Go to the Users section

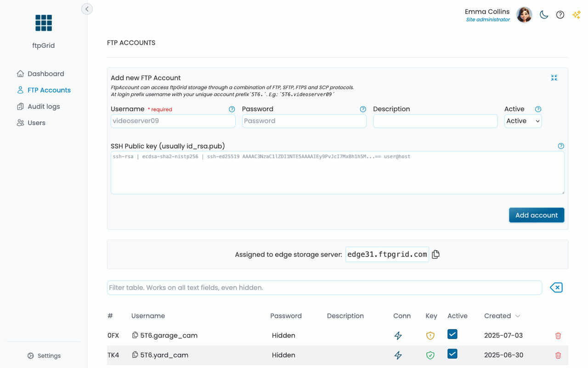(x=36, y=123)
